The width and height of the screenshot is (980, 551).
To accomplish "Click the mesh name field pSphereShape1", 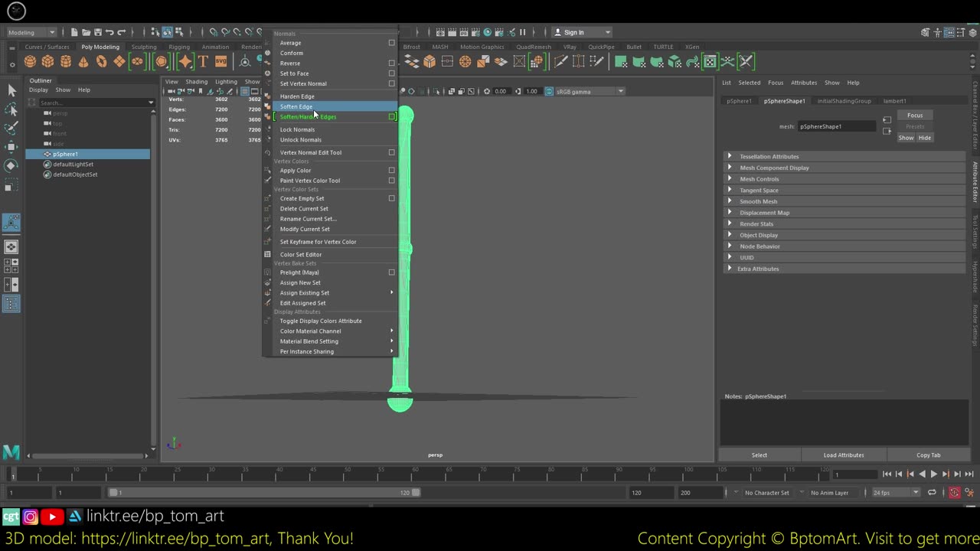I will click(836, 126).
